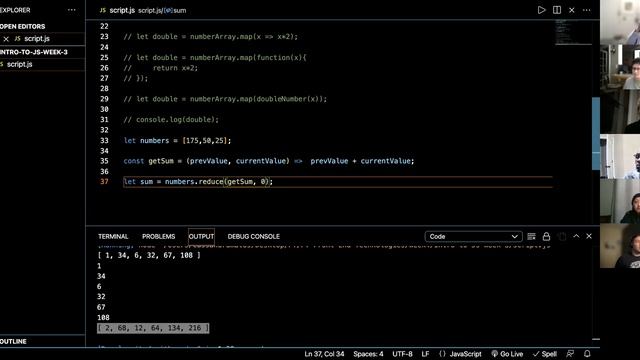The width and height of the screenshot is (640, 360).
Task: Click the commented console.log(double) line
Action: coord(171,120)
